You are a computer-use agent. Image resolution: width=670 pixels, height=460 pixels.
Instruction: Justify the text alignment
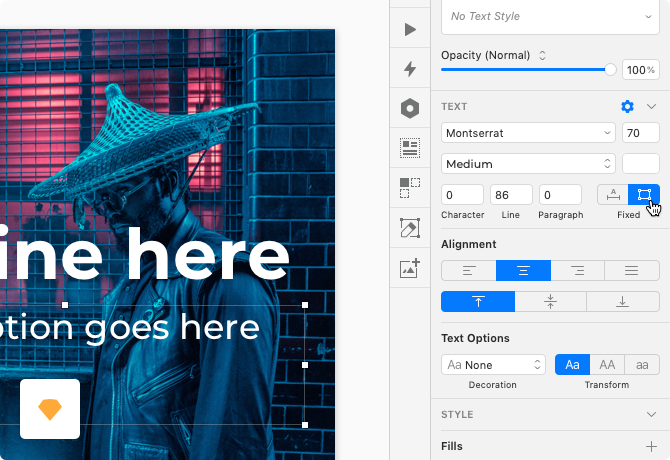tap(632, 271)
